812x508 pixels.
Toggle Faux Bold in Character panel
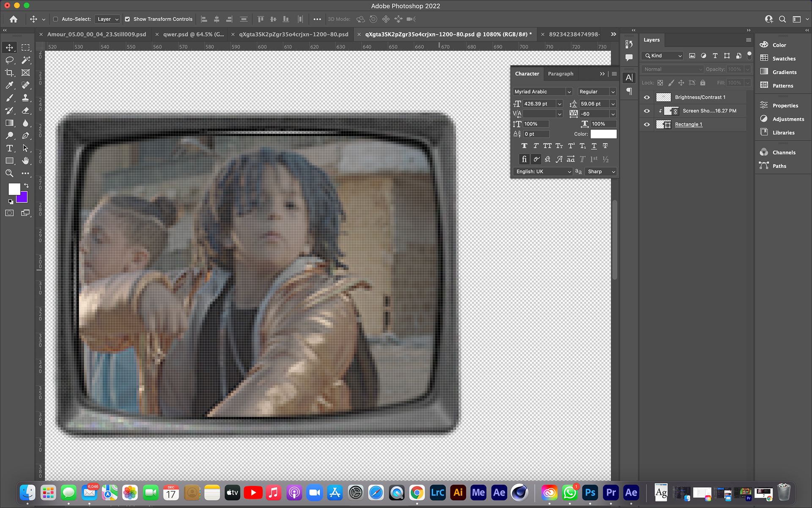pyautogui.click(x=524, y=146)
